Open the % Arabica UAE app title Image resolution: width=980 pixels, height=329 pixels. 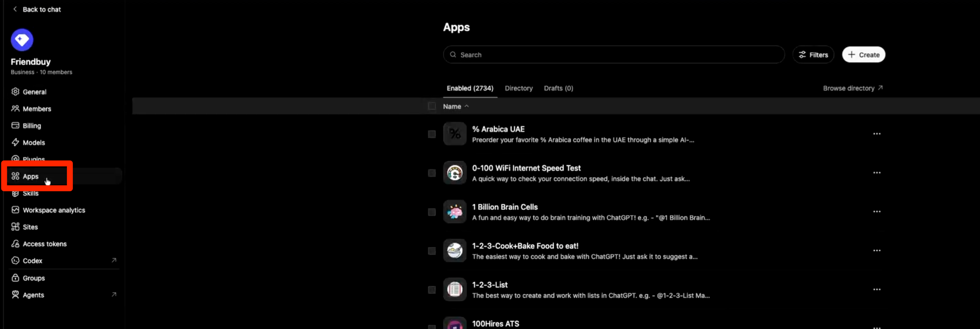(498, 129)
